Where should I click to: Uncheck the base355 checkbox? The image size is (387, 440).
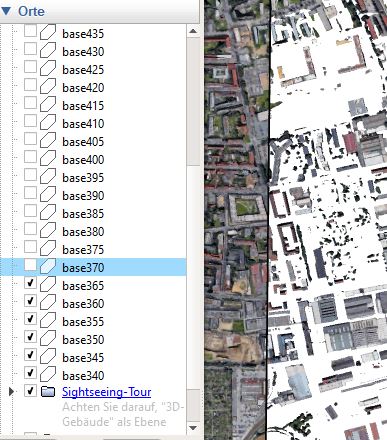coord(30,319)
